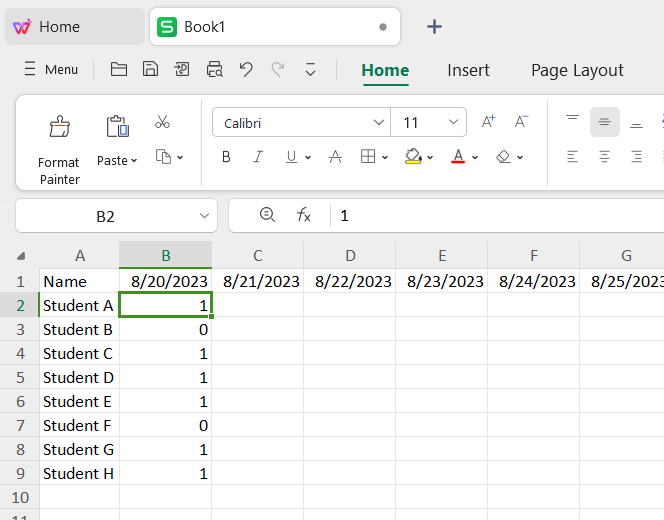Expand the Font Color dropdown arrow

click(475, 158)
